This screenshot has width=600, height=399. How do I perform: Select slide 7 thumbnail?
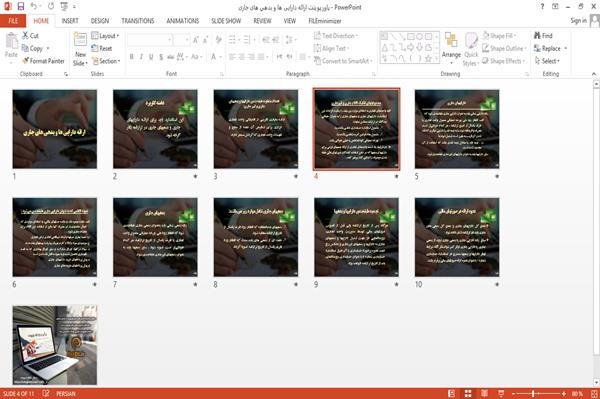coord(155,237)
